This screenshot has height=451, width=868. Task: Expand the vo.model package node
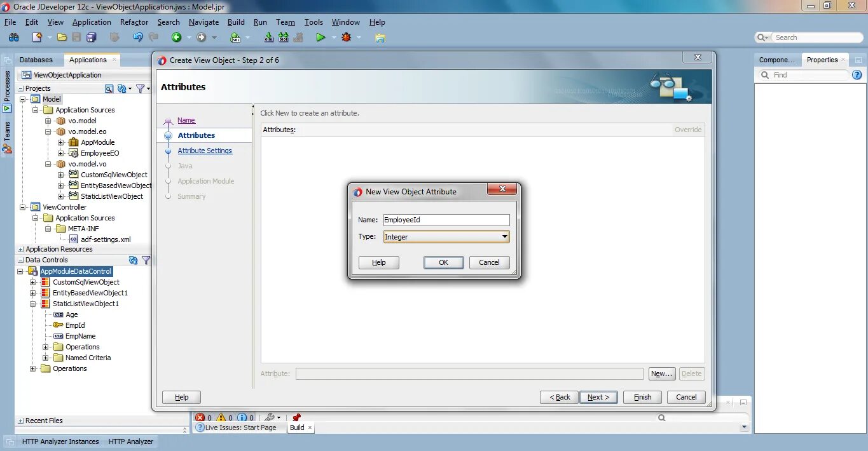pyautogui.click(x=48, y=121)
